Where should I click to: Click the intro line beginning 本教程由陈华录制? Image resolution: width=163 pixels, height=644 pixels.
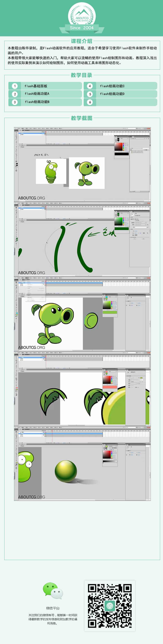[x=82, y=51]
